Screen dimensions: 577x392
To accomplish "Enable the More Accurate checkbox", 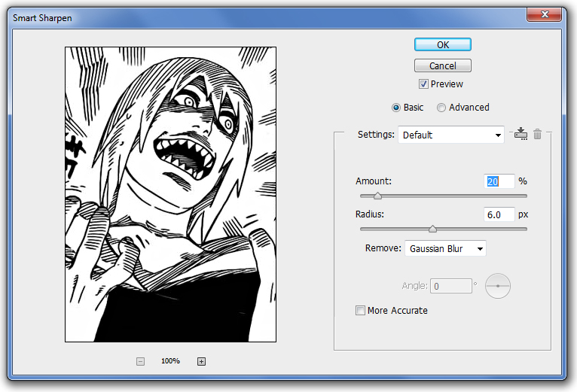I will (x=360, y=310).
